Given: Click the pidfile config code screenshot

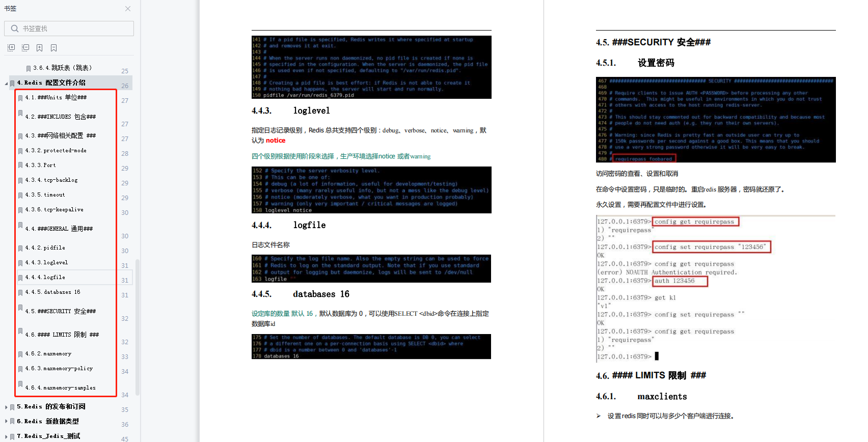Looking at the screenshot, I should tap(371, 67).
